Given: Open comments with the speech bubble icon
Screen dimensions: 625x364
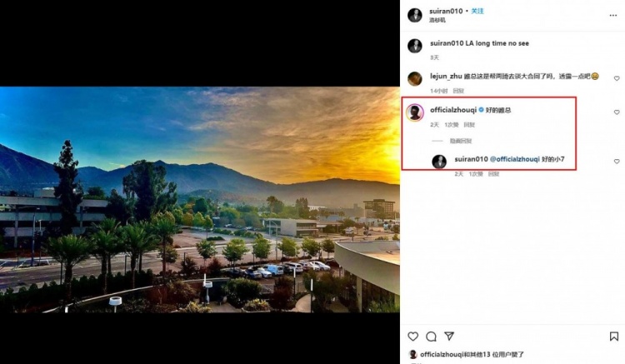Looking at the screenshot, I should [431, 337].
